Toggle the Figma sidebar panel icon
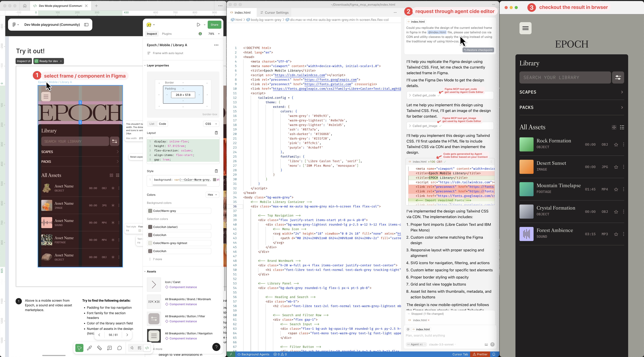 [86, 25]
